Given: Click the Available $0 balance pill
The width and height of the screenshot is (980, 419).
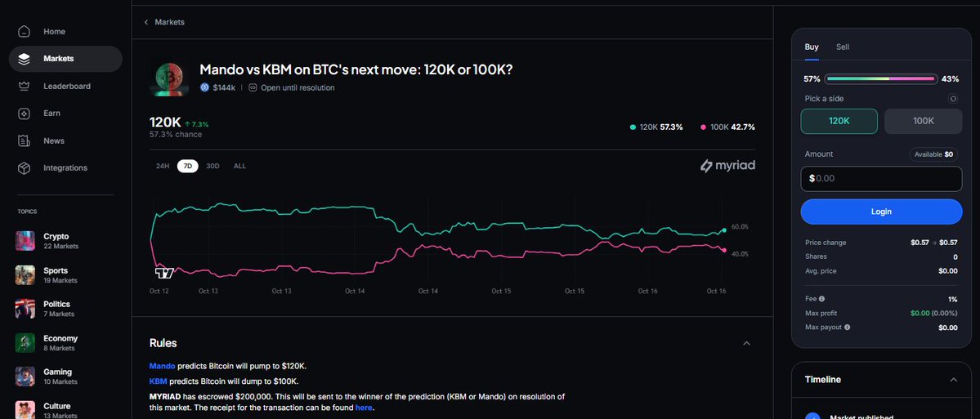Looking at the screenshot, I should 933,154.
